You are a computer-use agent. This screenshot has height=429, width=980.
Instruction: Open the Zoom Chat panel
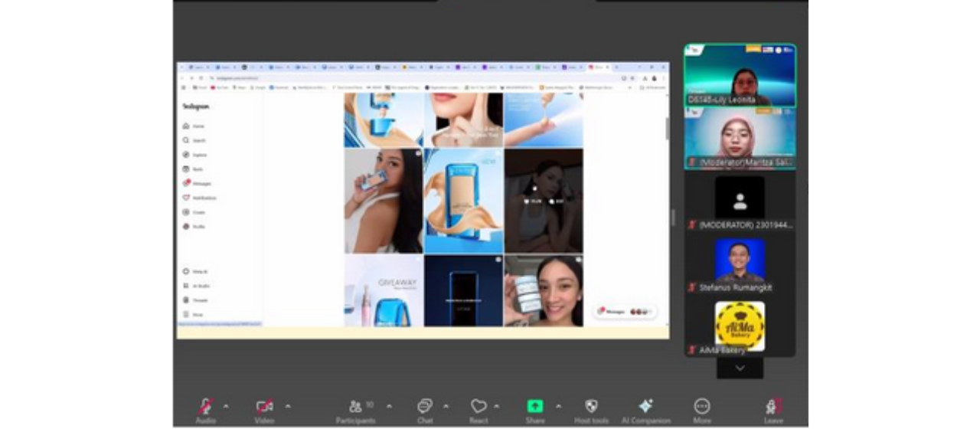point(425,407)
